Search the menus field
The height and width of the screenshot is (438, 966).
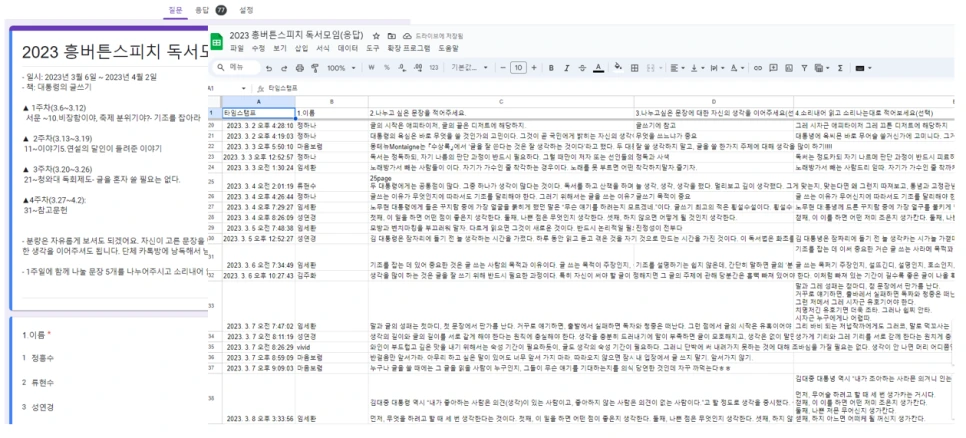[x=237, y=68]
